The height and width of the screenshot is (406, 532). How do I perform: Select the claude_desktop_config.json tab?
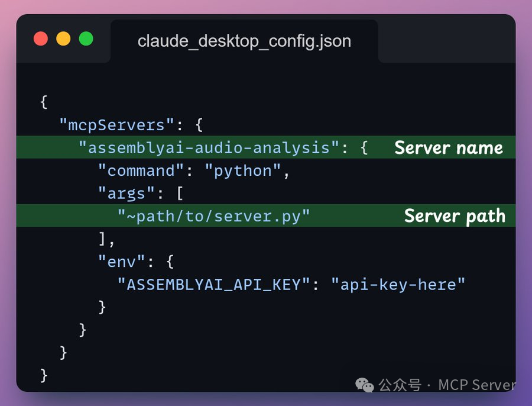[244, 41]
